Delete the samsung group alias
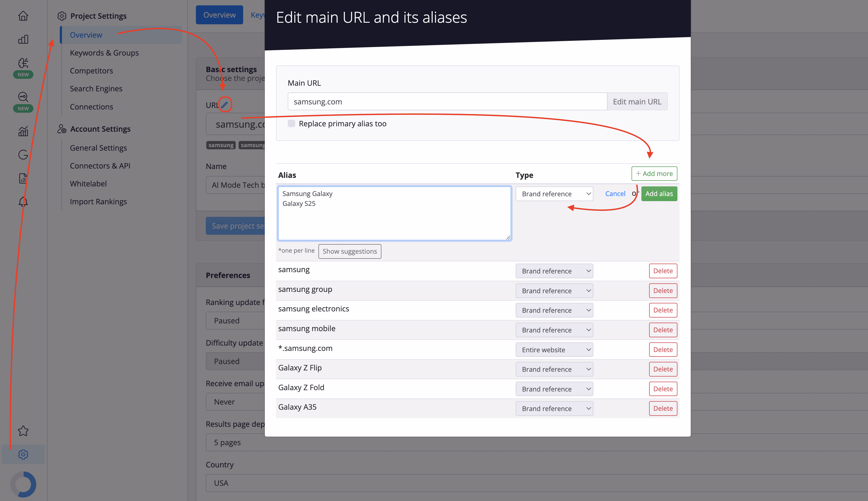The height and width of the screenshot is (501, 868). [663, 290]
